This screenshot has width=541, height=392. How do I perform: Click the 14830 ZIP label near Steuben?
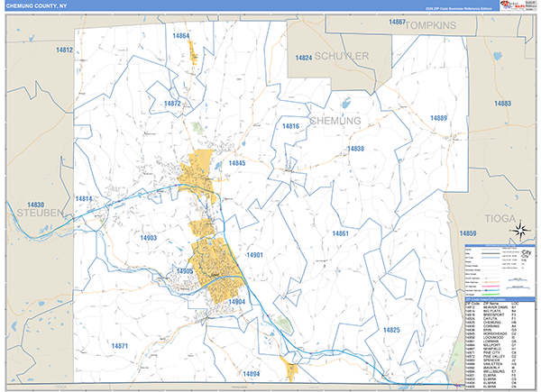[x=36, y=205]
